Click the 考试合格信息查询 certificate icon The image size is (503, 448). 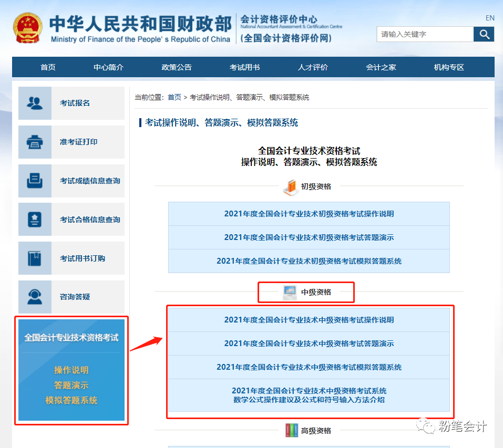(35, 220)
